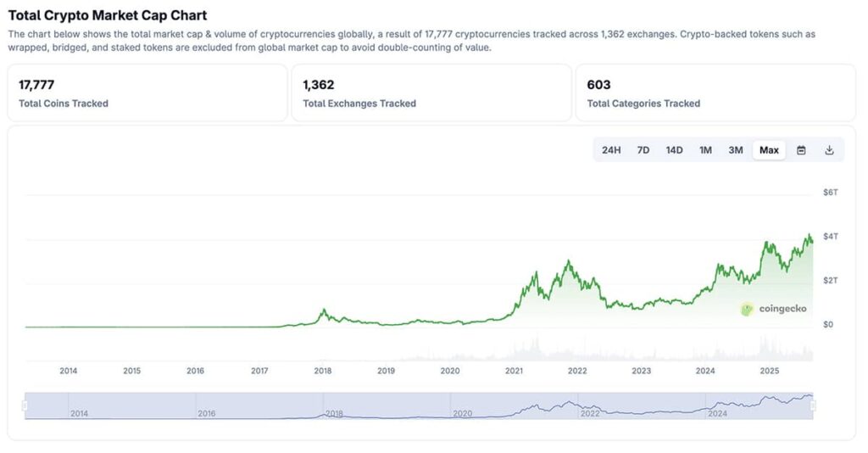The image size is (868, 453).
Task: Click the 2018 peak on the chart
Action: 324,310
